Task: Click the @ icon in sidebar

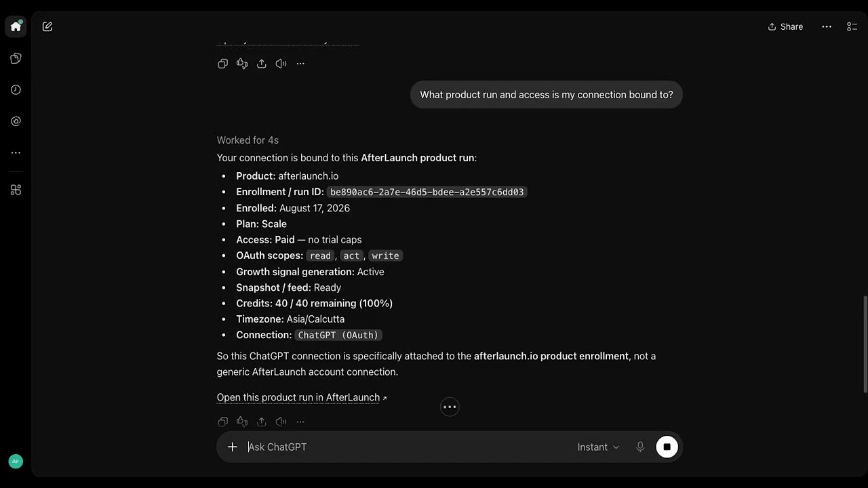Action: (x=16, y=121)
